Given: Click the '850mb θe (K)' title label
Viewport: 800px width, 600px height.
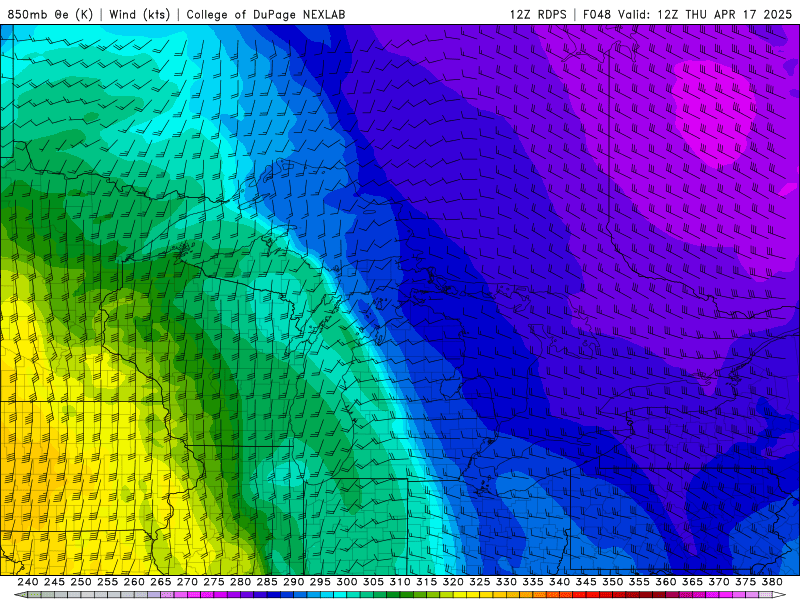Looking at the screenshot, I should coord(50,14).
